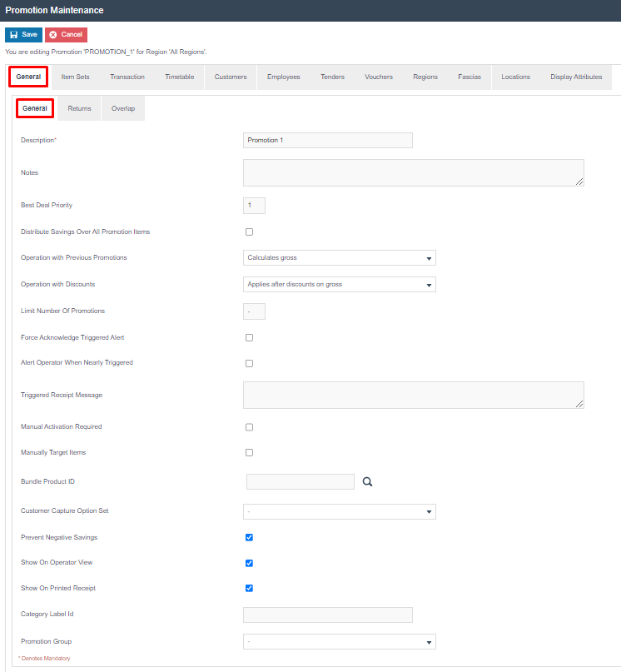621x672 pixels.
Task: Click inside the Triggered Receipt Message box
Action: [412, 394]
